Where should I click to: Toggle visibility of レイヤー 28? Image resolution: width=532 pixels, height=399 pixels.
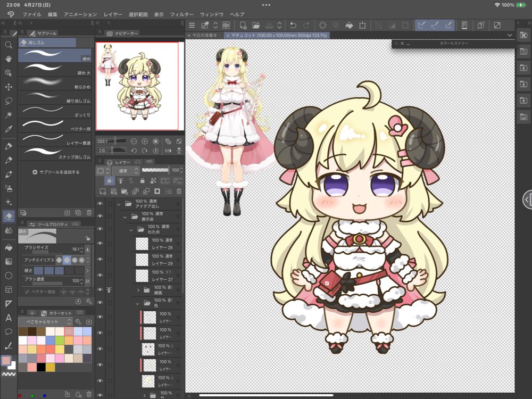(x=100, y=243)
